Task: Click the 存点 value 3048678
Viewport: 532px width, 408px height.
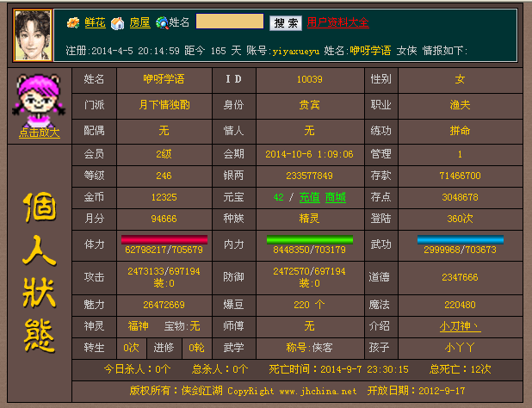Action: point(460,197)
